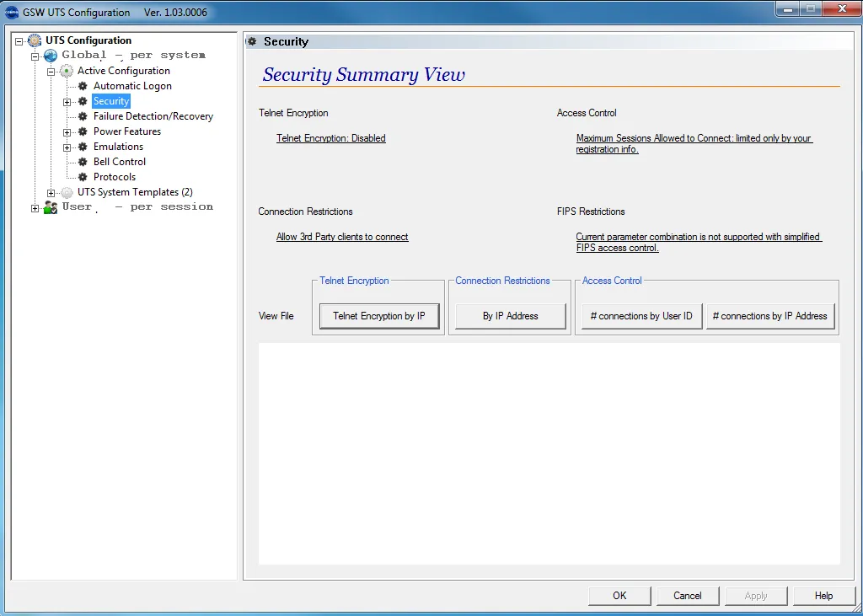
Task: Select User - per session tree item
Action: (x=137, y=207)
